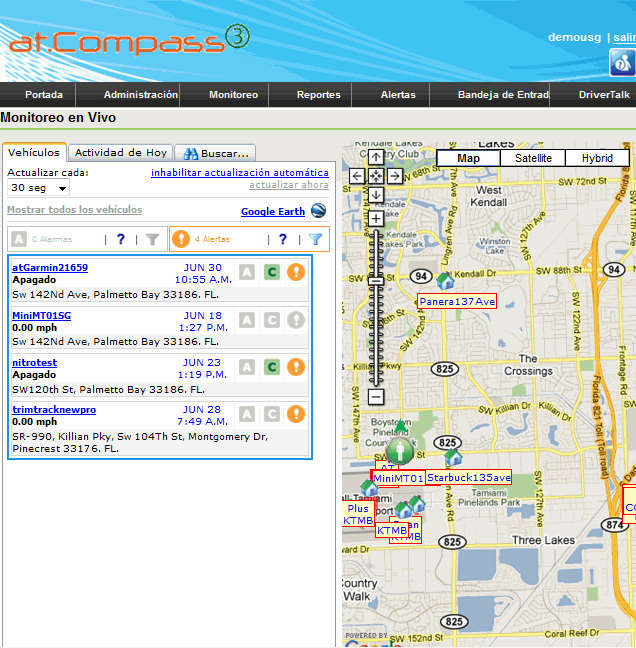The image size is (636, 648).
Task: Switch map view to Satellite
Action: (x=533, y=158)
